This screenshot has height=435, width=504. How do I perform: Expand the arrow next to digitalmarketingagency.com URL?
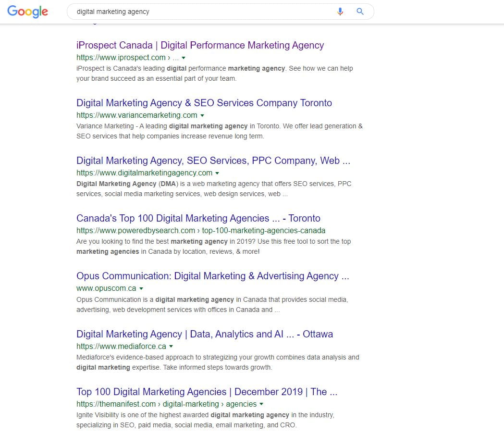[x=217, y=173]
